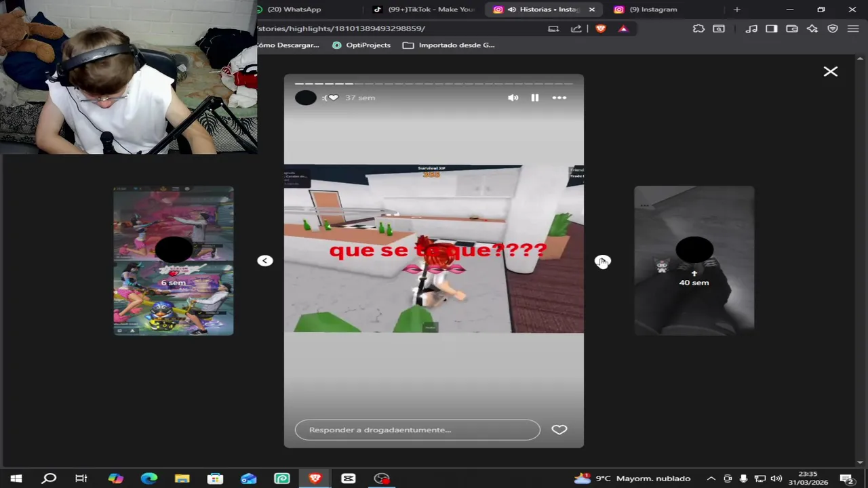The width and height of the screenshot is (868, 488).
Task: Close the Historias Instagram tab
Action: coord(591,9)
